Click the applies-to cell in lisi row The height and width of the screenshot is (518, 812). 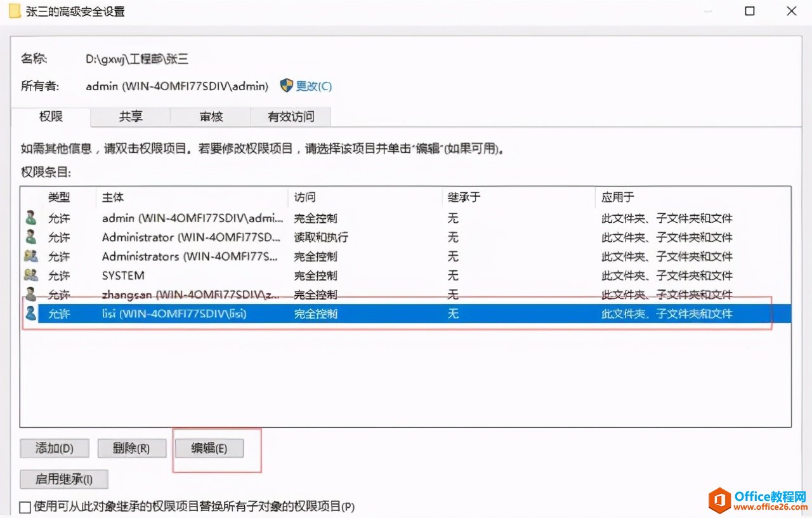click(x=667, y=314)
